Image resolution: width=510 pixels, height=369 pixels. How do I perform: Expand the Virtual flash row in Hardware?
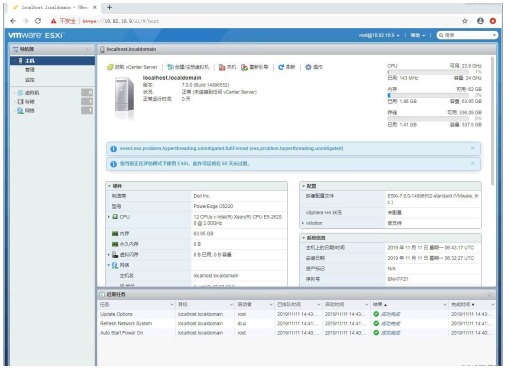[109, 255]
